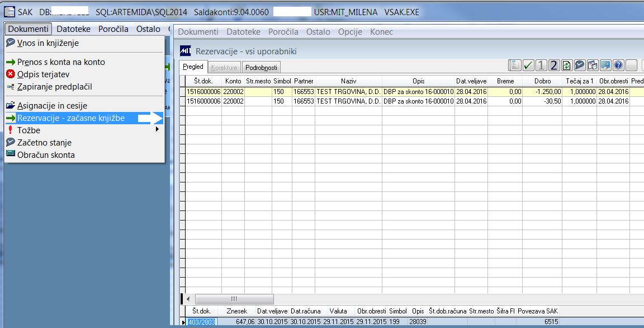Screen dimensions: 644x328
Task: Choose Obračun skonta from the menu
Action: [x=46, y=155]
